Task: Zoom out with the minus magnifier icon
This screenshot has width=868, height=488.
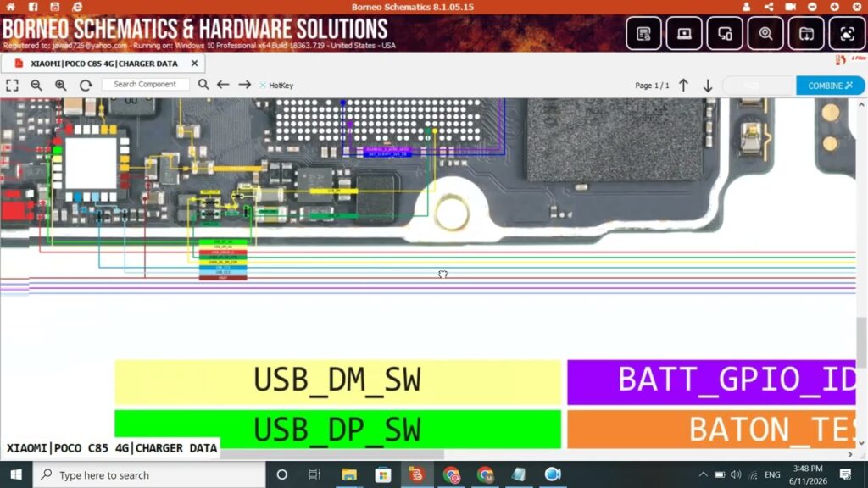Action: click(36, 86)
